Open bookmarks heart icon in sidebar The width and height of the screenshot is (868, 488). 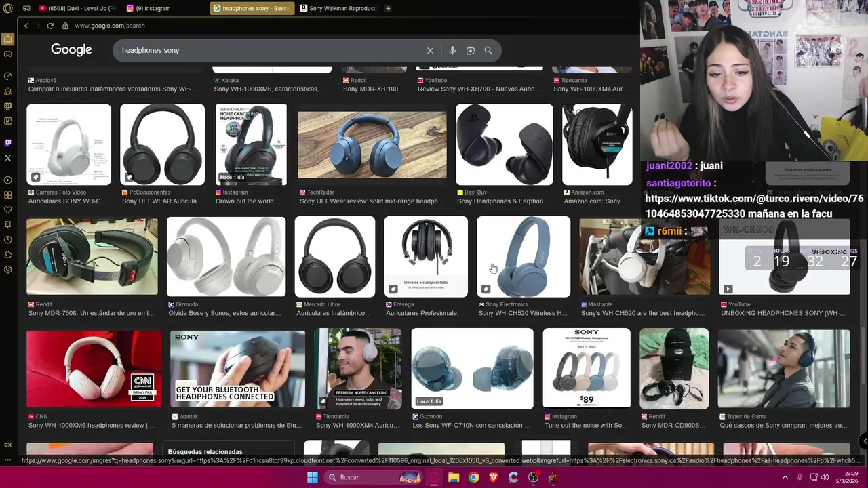click(8, 210)
